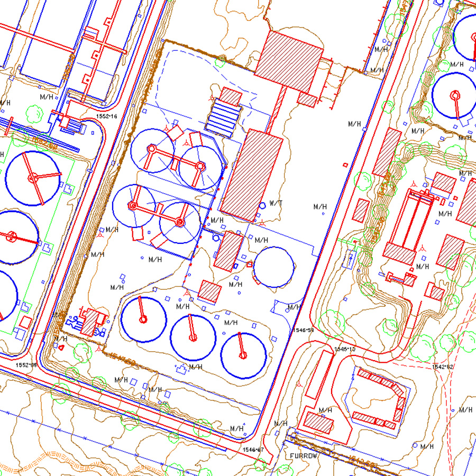Select the small square hatched building

click(209, 292)
